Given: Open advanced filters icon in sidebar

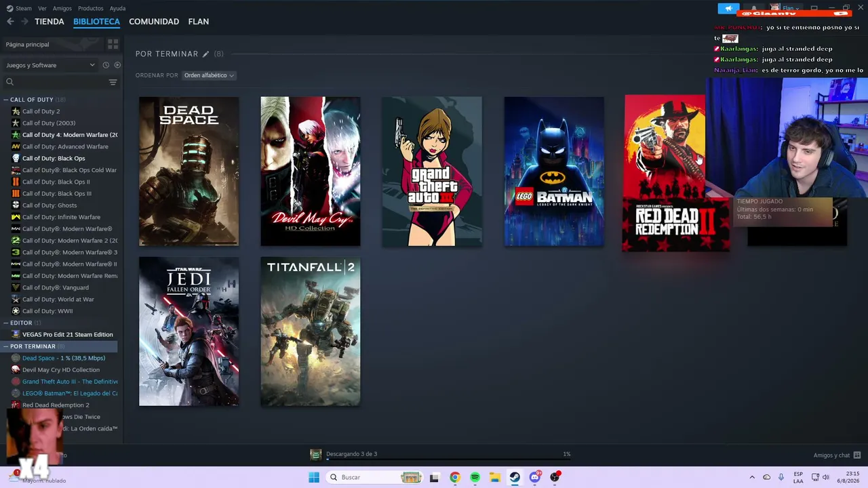Looking at the screenshot, I should tap(113, 82).
